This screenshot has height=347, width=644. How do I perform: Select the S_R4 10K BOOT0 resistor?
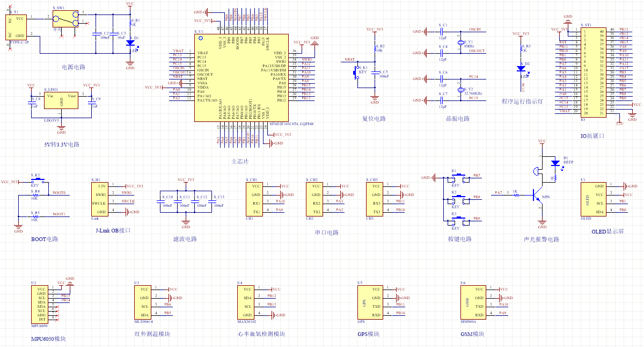pyautogui.click(x=35, y=195)
